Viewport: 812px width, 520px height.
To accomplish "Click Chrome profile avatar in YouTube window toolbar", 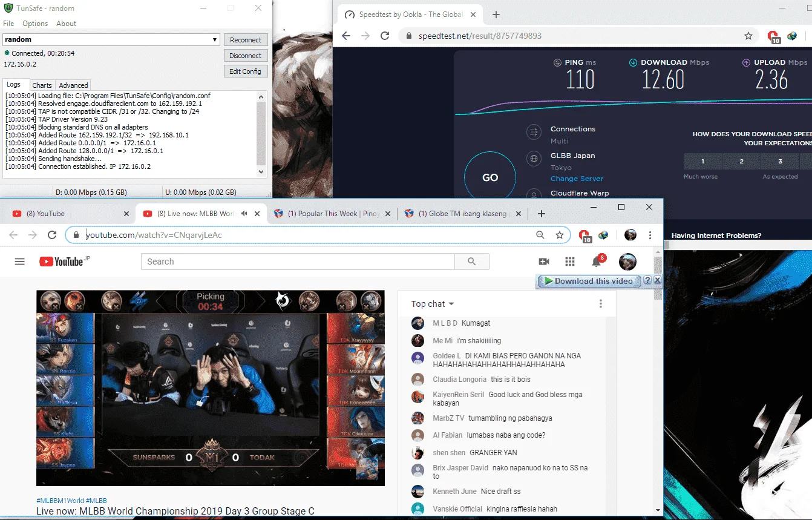I will click(x=630, y=235).
